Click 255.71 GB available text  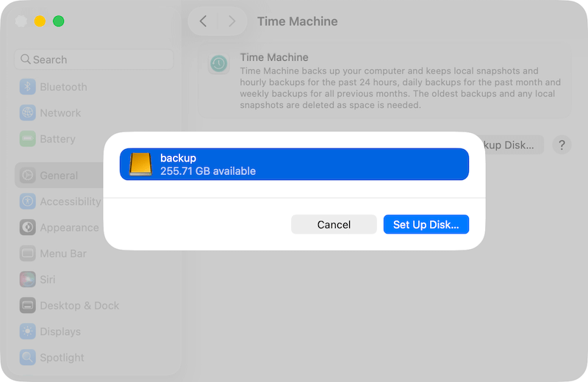click(208, 171)
